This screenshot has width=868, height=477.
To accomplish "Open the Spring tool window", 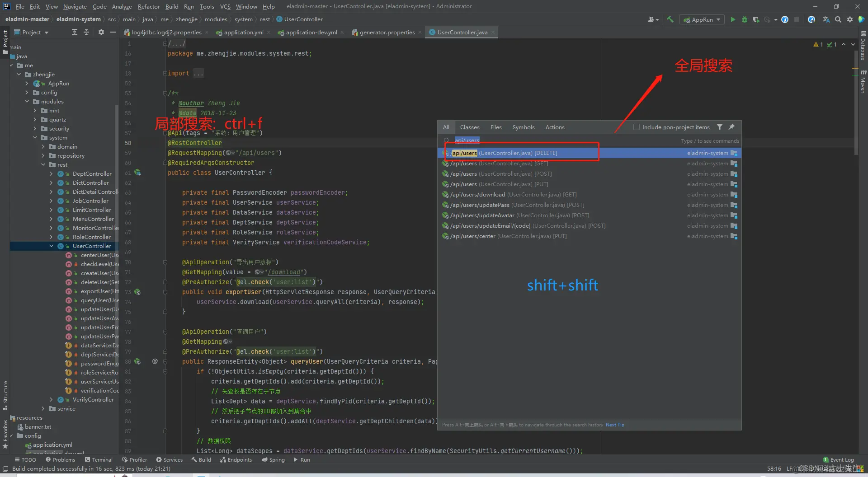I will 274,460.
